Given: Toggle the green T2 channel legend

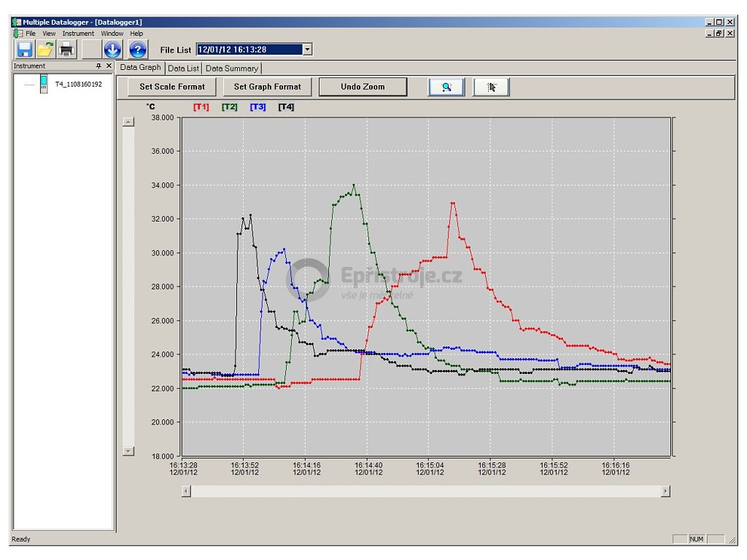Looking at the screenshot, I should coord(229,107).
